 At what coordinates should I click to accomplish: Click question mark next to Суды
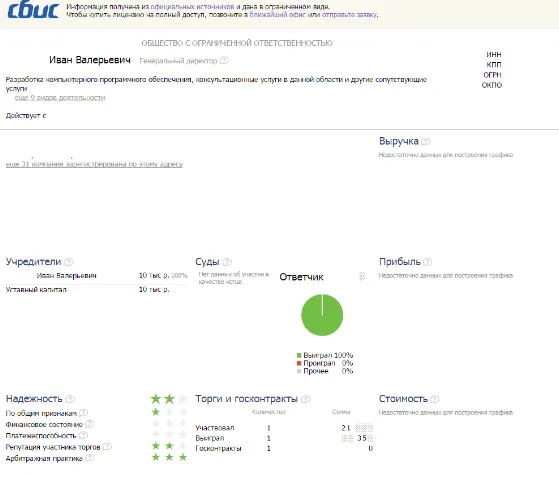[x=227, y=262]
